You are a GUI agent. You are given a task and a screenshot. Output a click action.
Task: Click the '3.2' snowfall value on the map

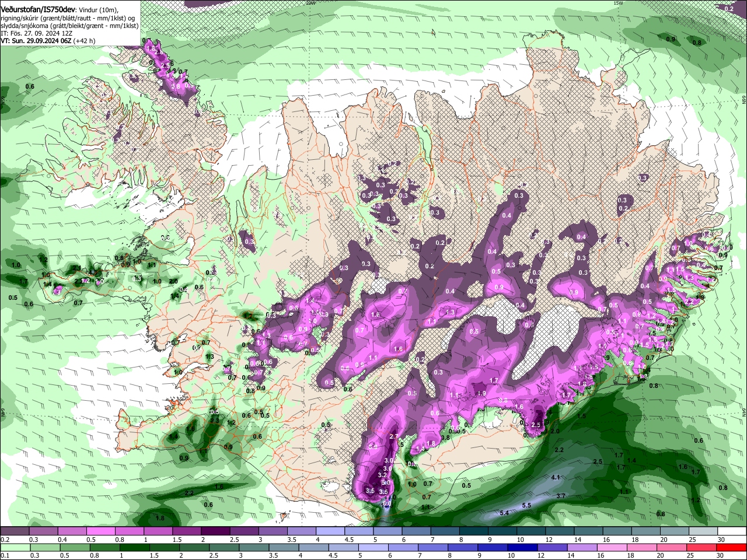383,475
